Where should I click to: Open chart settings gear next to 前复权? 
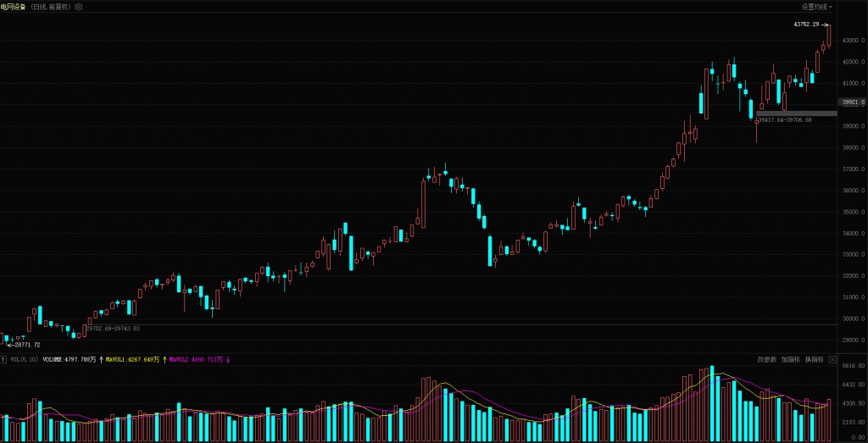pos(79,6)
